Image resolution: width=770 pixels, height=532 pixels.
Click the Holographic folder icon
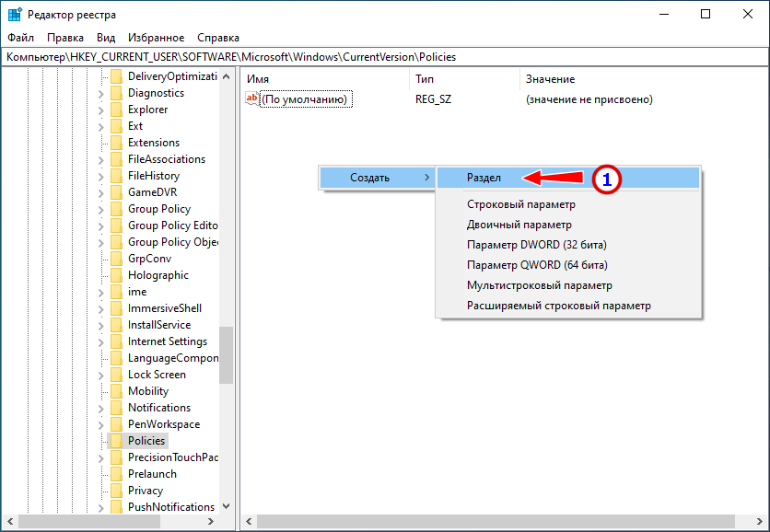tap(116, 276)
